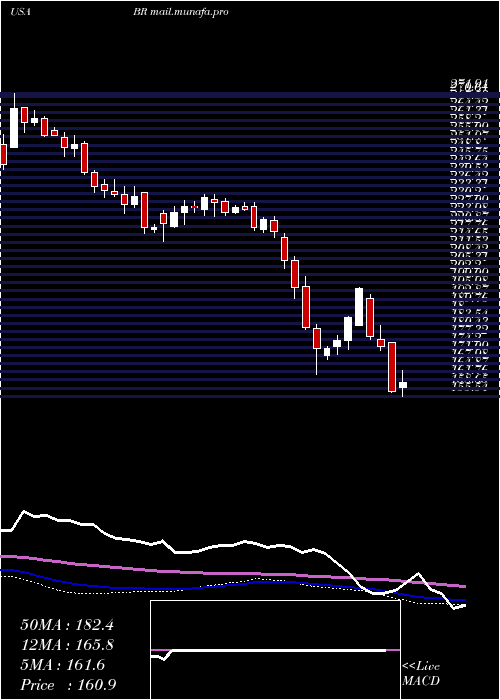Screen dimensions: 500x700
Task: Click inside the MACD indicator box
Action: click(x=275, y=650)
